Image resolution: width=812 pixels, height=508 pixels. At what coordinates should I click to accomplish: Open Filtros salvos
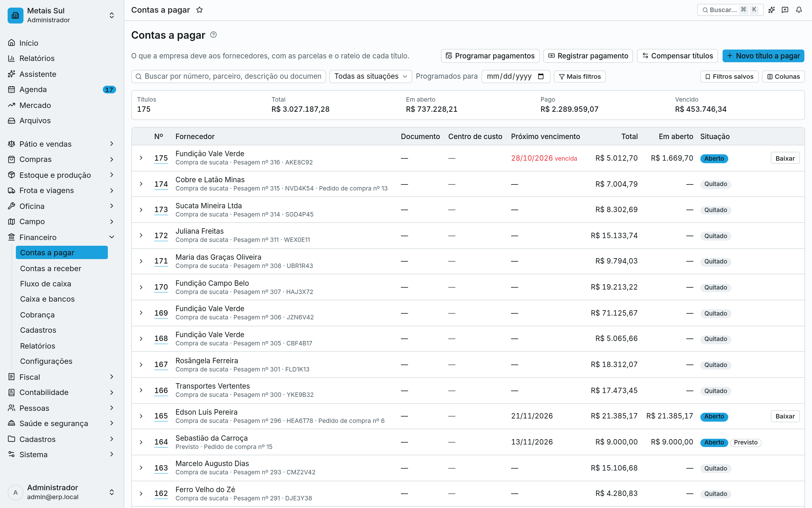(729, 76)
